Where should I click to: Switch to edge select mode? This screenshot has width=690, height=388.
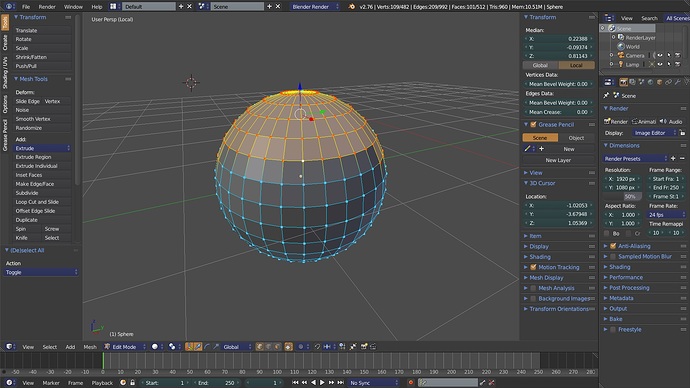268,347
